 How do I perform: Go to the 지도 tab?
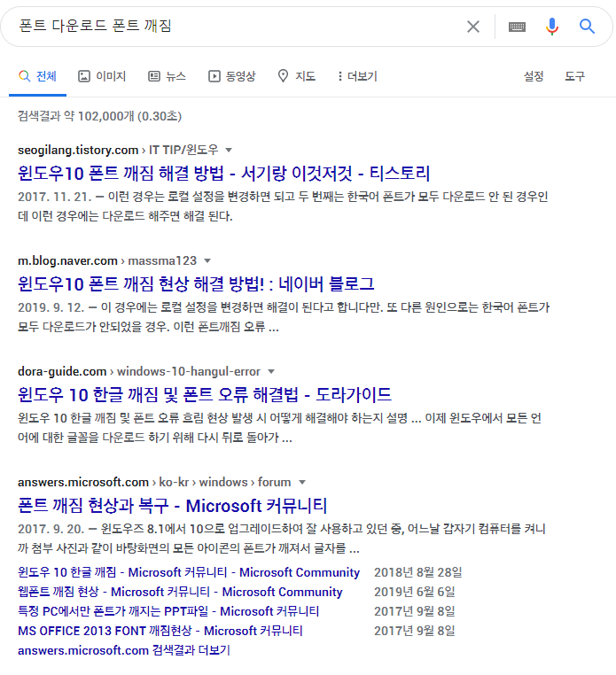tap(296, 76)
